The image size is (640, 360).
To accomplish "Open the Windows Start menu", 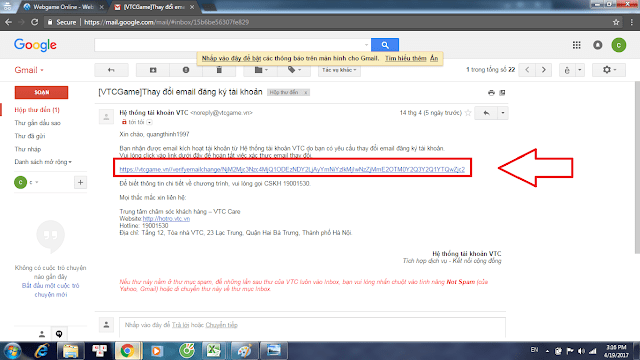I will point(13,351).
